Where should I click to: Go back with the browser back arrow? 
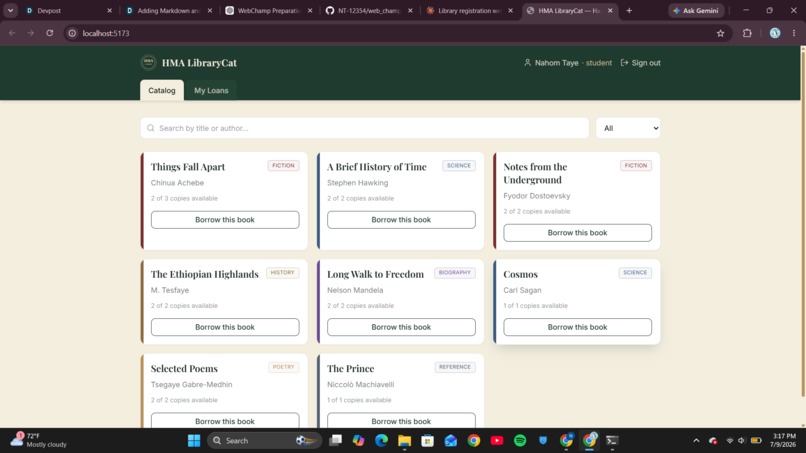click(12, 33)
